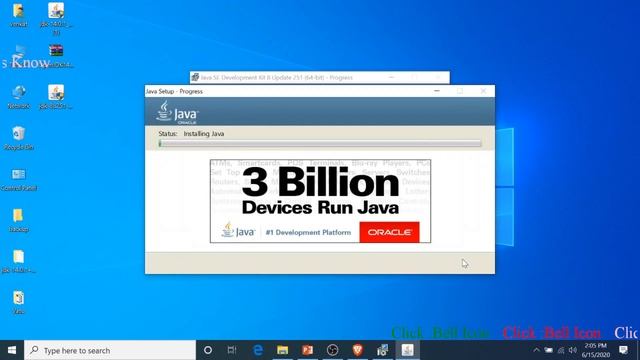
Task: Minimize the Java Setup Progress window
Action: point(437,91)
